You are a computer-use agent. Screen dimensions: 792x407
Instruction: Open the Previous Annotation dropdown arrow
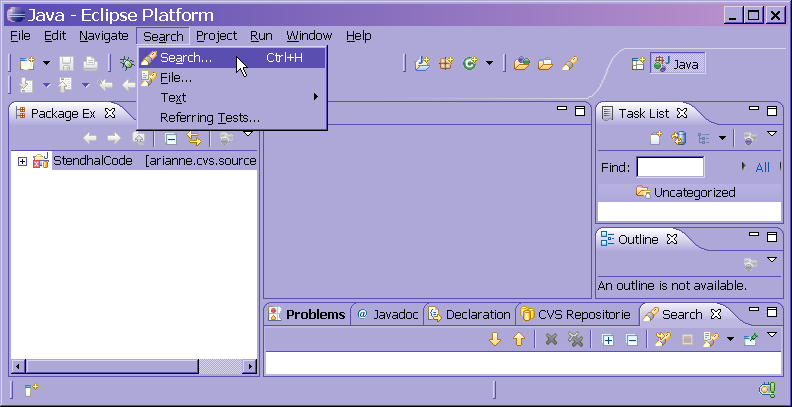tap(86, 85)
